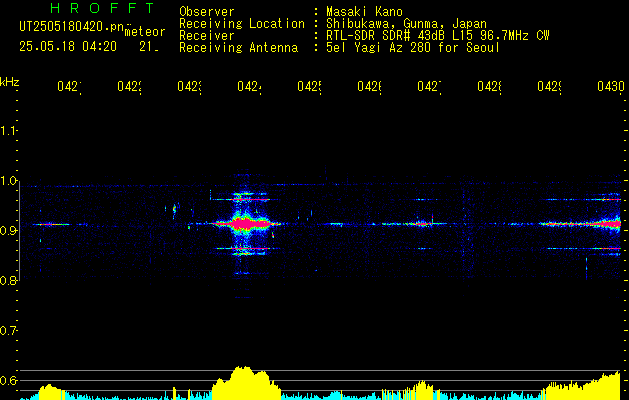The width and height of the screenshot is (629, 400).
Task: Click the 0425 time marker
Action: click(309, 86)
